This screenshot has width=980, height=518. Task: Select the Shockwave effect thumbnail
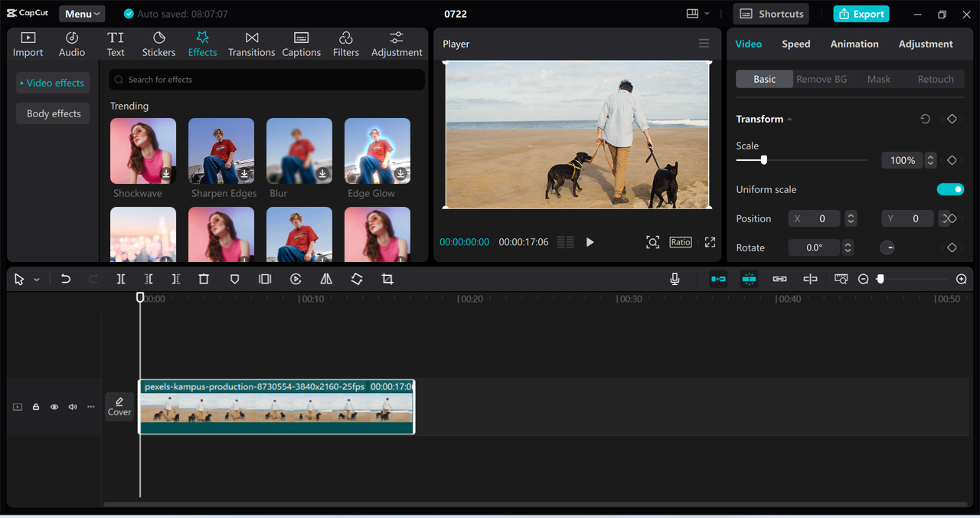pos(143,150)
